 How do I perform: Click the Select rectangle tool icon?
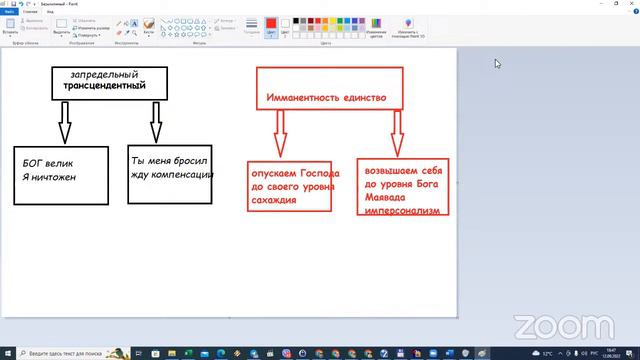click(x=62, y=23)
